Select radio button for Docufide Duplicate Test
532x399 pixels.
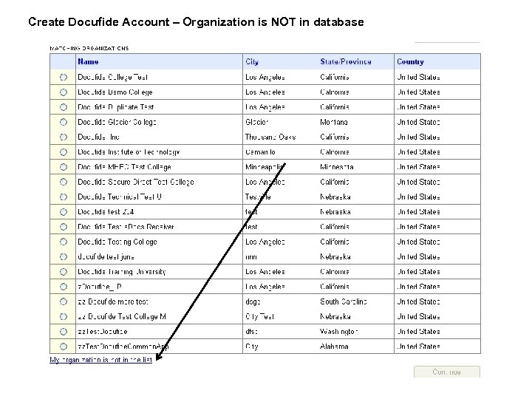(64, 107)
